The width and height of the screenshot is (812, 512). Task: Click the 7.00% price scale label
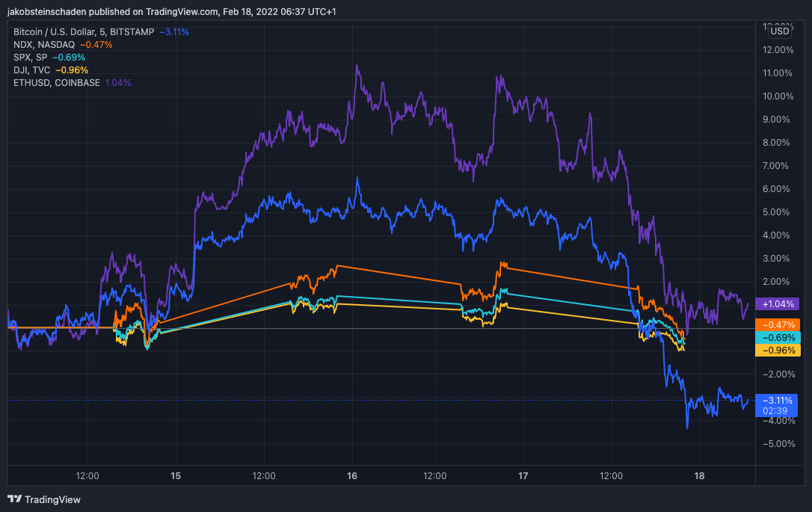pyautogui.click(x=776, y=166)
